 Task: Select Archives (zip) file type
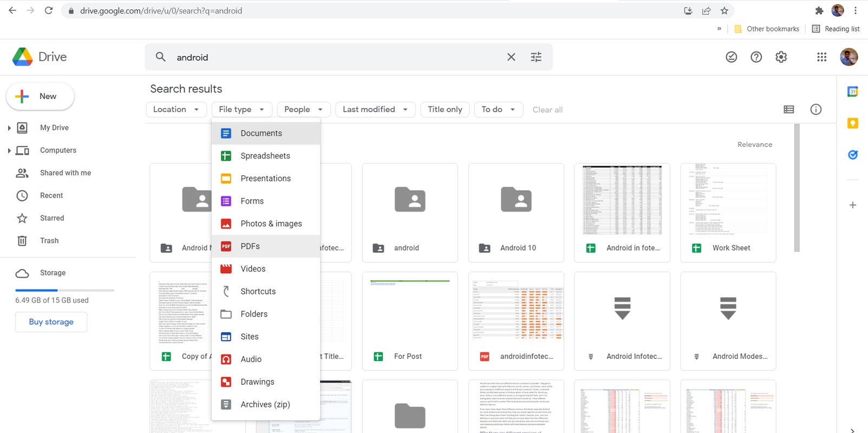point(266,404)
